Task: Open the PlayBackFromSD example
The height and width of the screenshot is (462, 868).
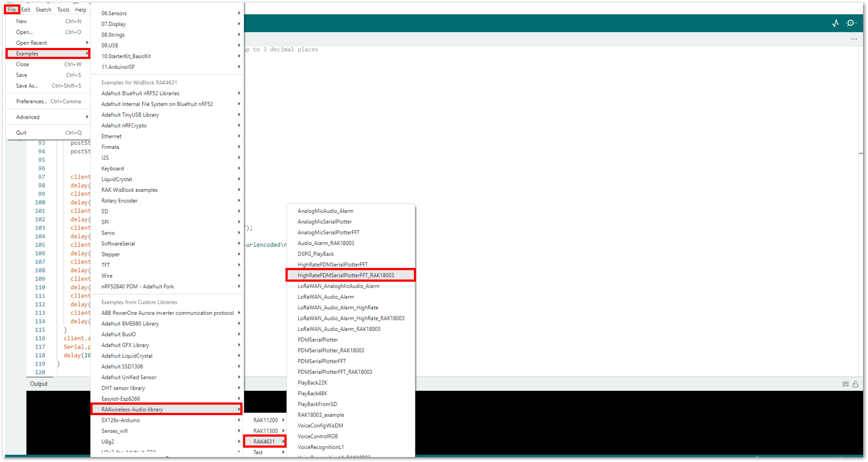Action: coord(351,404)
